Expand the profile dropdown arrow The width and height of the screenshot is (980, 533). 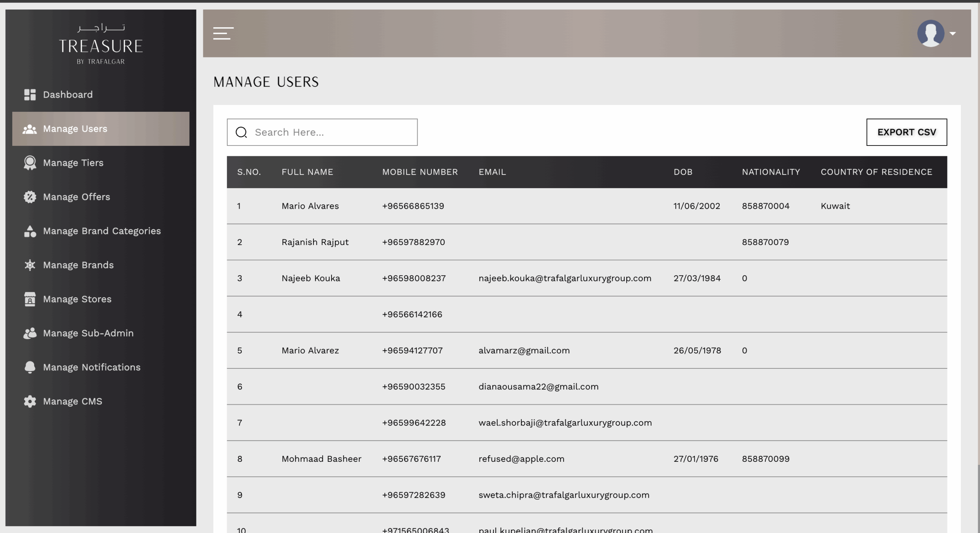[x=953, y=34]
